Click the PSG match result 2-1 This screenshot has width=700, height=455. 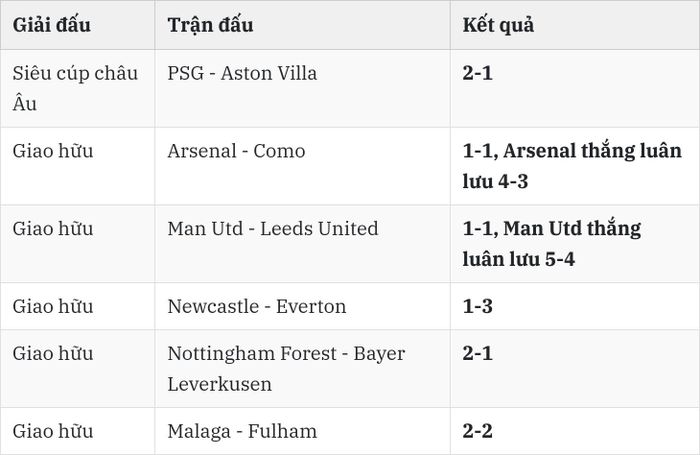[478, 73]
